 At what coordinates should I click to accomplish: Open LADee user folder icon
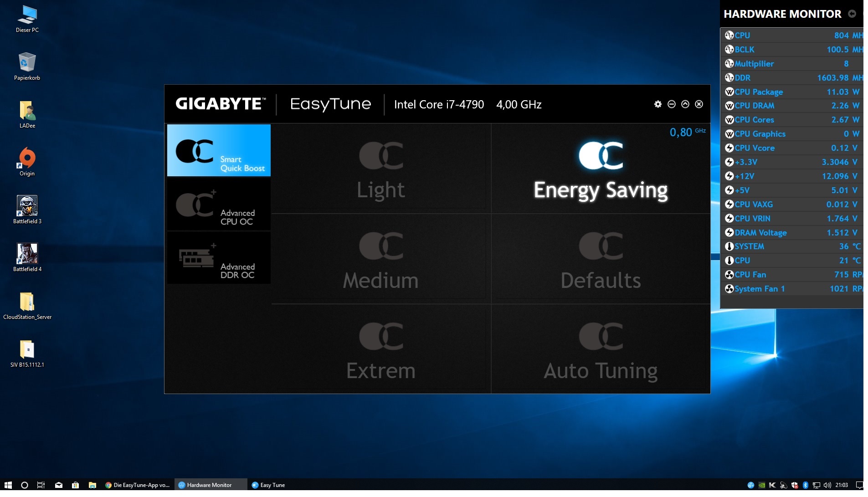(x=27, y=115)
